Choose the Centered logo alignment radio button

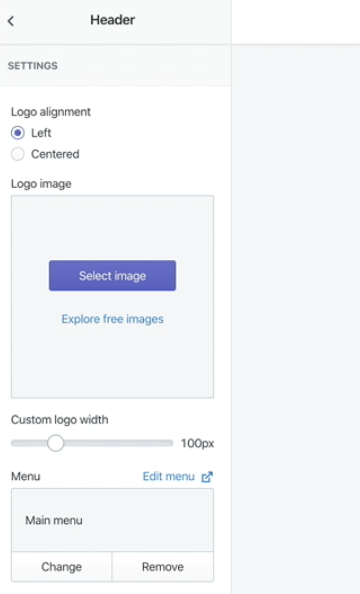pos(17,154)
